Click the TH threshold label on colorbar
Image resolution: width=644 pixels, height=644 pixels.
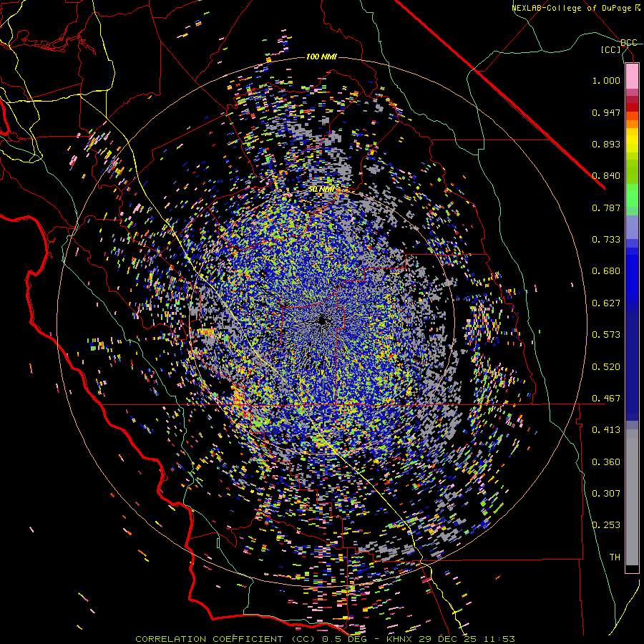615,557
